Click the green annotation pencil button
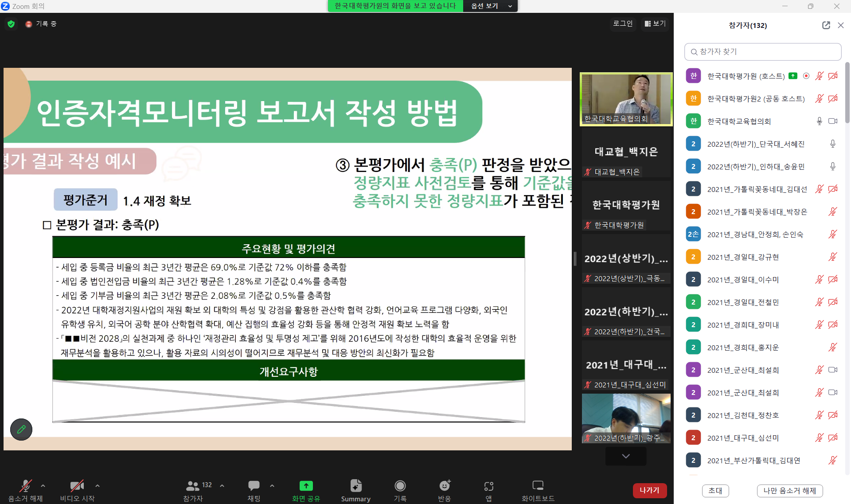The image size is (851, 504). [x=21, y=429]
